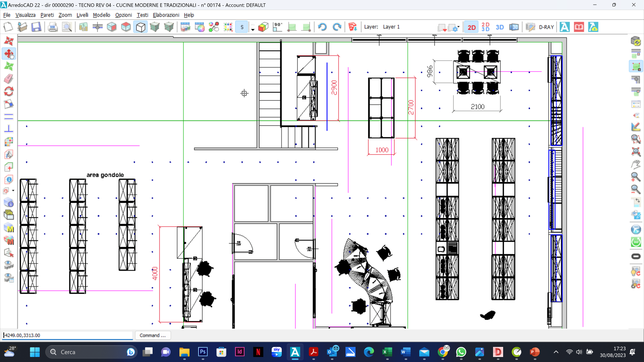Click the rotate arrows tool in left sidebar
This screenshot has height=362, width=644.
coord(9,92)
